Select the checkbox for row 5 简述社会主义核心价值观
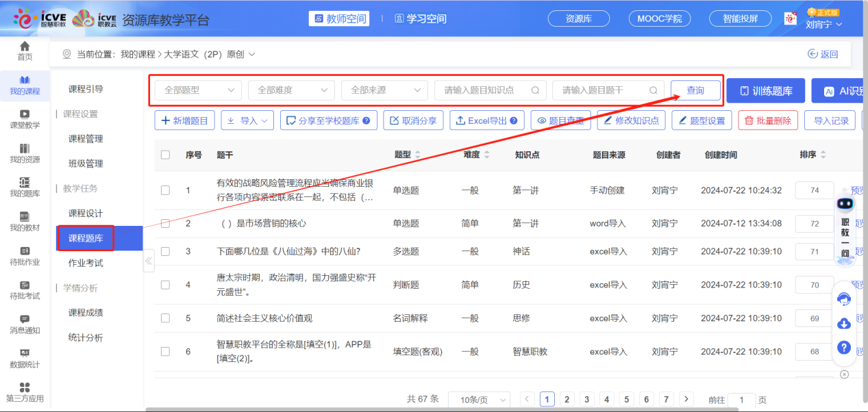This screenshot has width=868, height=412. click(x=165, y=318)
